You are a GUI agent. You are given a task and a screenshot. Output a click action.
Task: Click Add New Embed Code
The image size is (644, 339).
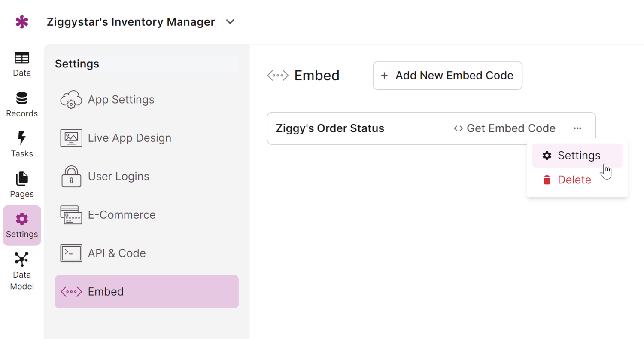447,75
